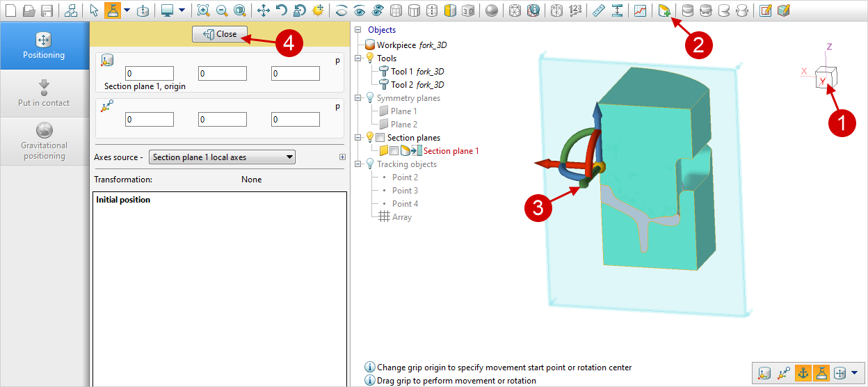
Task: Click the Close button
Action: click(220, 34)
